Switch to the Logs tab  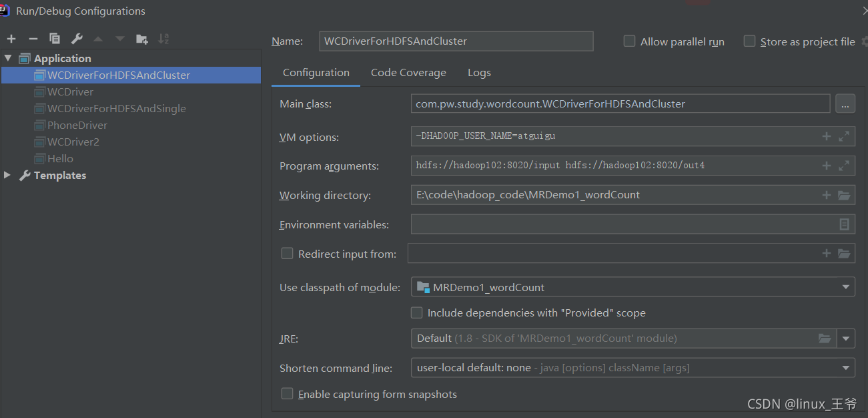tap(479, 73)
